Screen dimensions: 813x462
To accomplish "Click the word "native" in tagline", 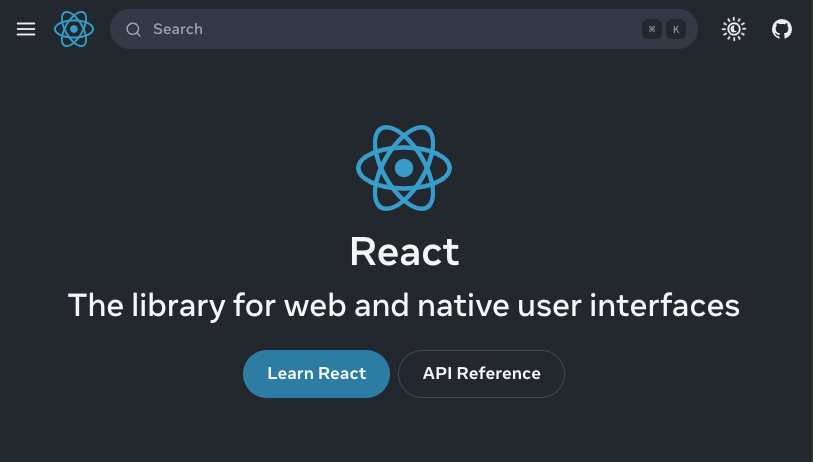I will 464,305.
